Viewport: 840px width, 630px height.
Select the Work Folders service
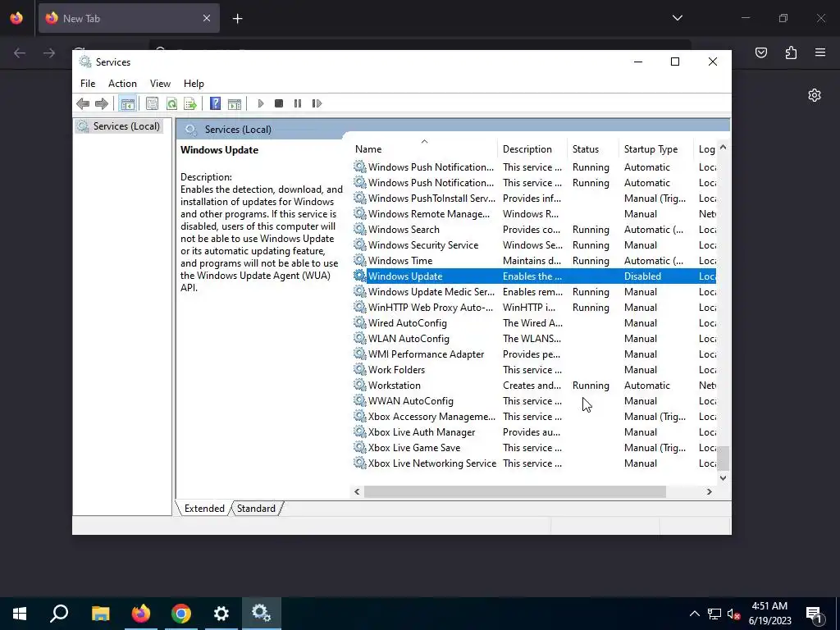point(534,370)
